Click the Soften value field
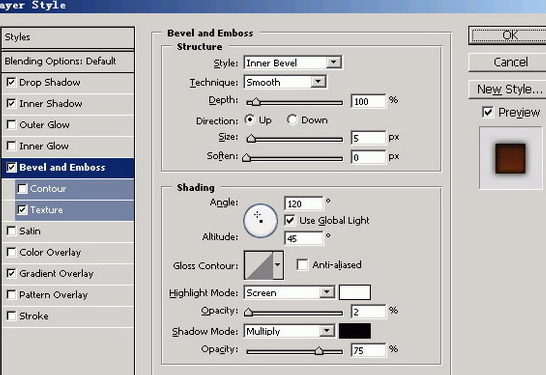This screenshot has height=375, width=546. click(368, 157)
